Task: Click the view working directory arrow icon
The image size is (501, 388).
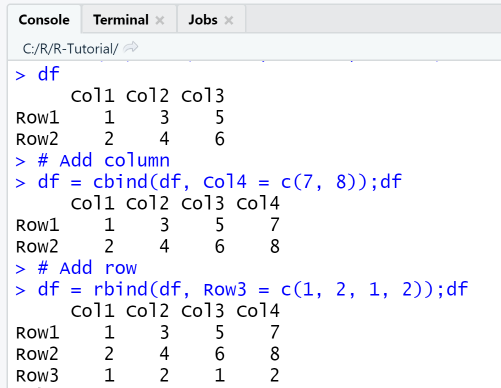Action: point(131,48)
